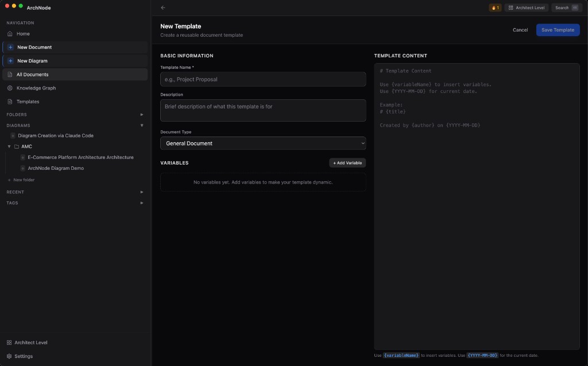Click the flame streak badge
This screenshot has width=588, height=366.
tap(495, 7)
